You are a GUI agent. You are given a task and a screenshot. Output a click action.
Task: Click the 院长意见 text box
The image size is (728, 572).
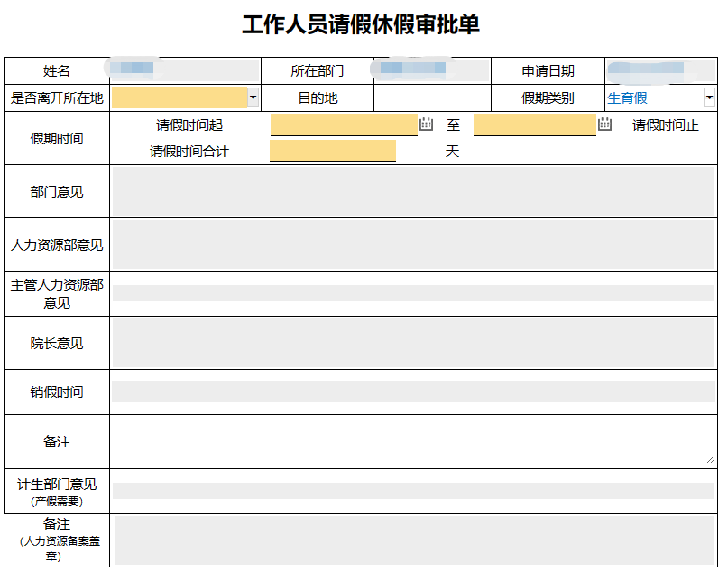point(413,343)
